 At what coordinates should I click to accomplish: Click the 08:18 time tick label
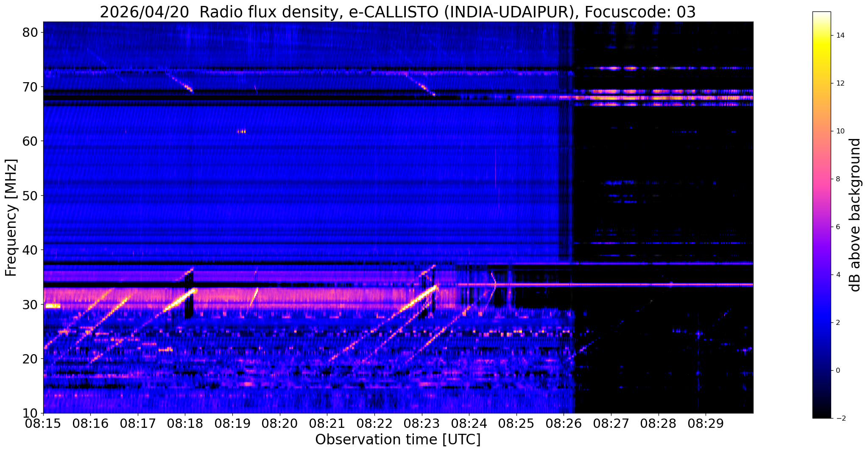(185, 424)
